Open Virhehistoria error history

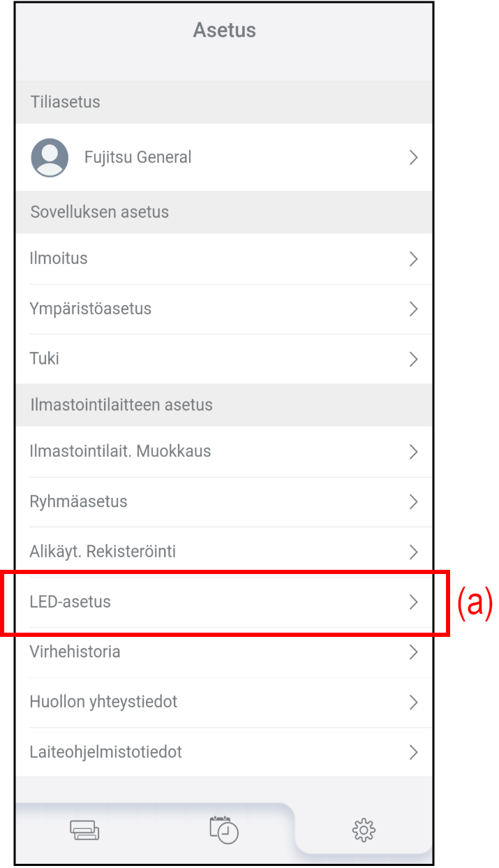pos(75,652)
